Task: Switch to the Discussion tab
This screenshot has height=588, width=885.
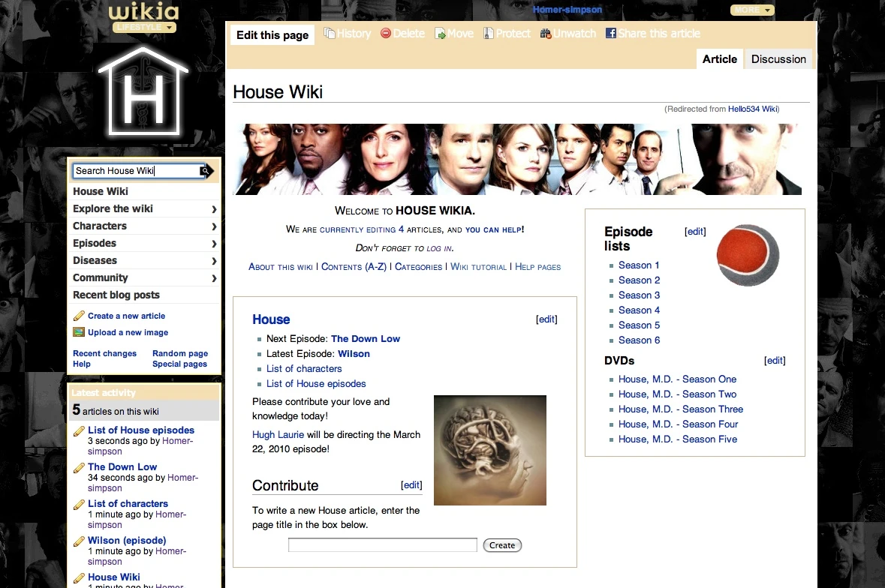Action: point(778,59)
